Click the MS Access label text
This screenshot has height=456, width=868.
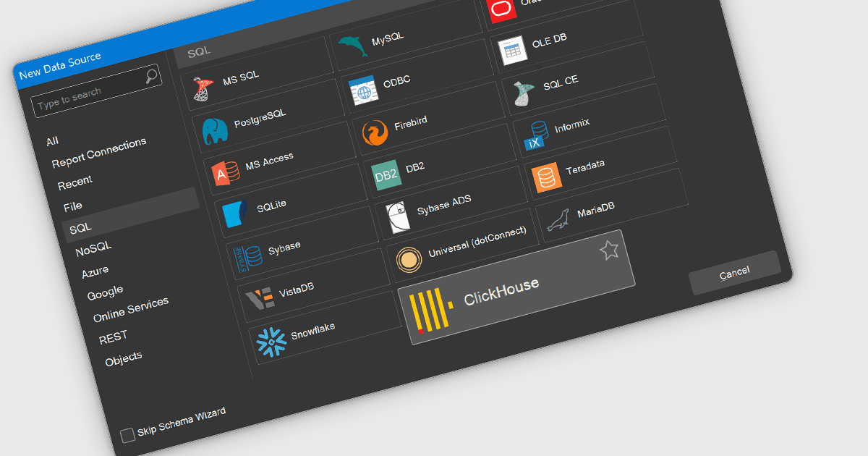pyautogui.click(x=270, y=161)
